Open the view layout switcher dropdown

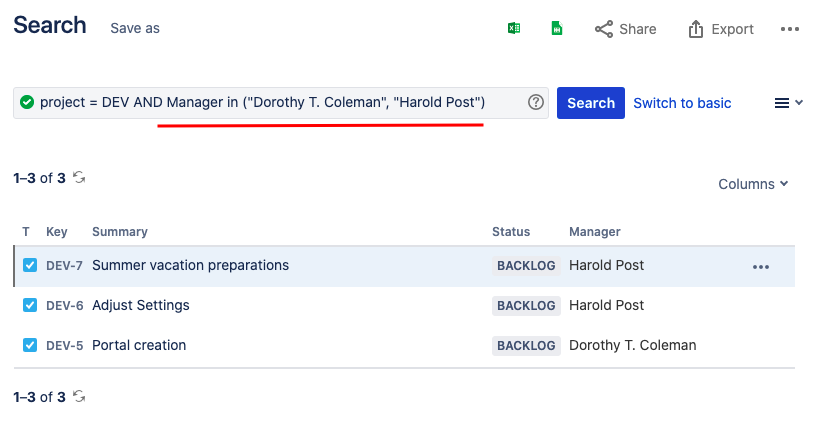coord(788,103)
